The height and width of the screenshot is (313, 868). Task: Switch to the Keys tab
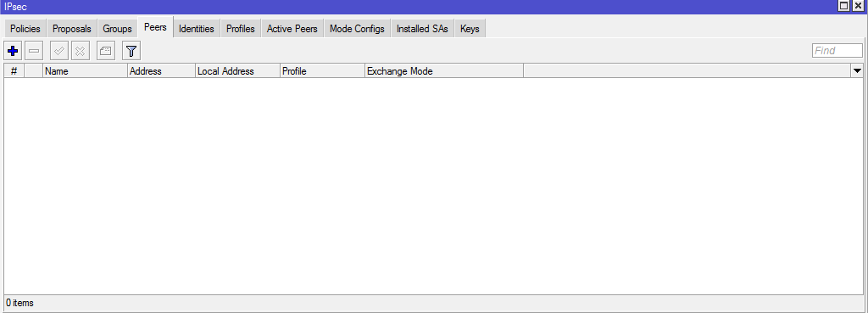pos(470,29)
